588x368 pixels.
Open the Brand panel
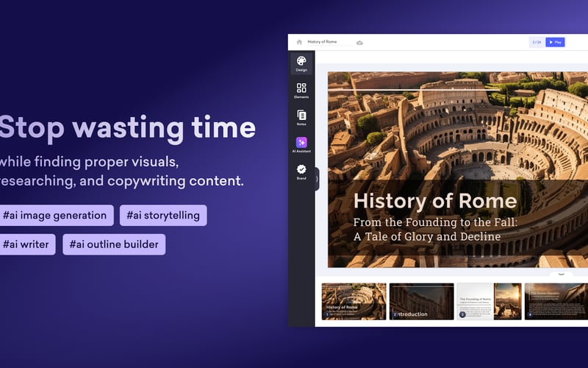click(301, 172)
